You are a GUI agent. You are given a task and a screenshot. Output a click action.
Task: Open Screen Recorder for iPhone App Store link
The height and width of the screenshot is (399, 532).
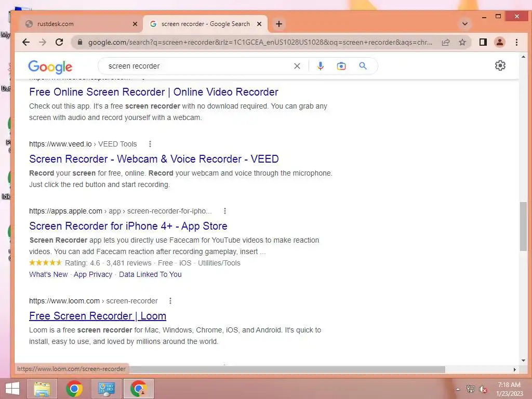click(128, 226)
